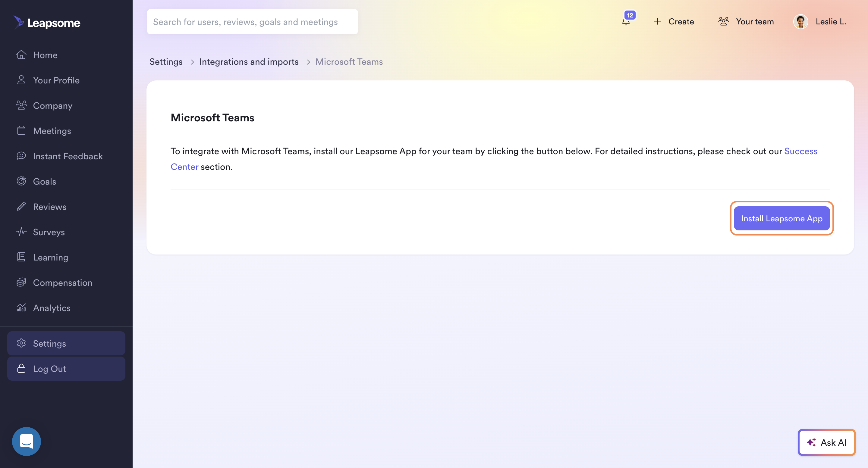Select Settings in the sidebar

66,343
